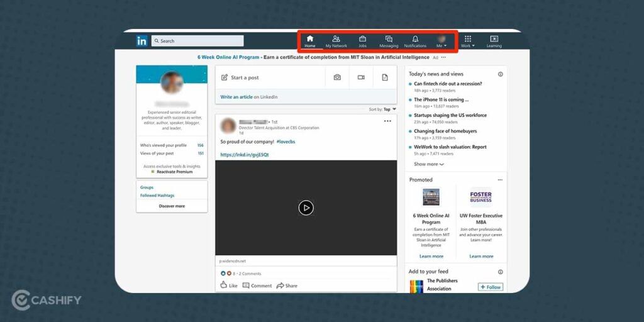This screenshot has width=644, height=322.
Task: Open the 2 Comments count
Action: (250, 274)
